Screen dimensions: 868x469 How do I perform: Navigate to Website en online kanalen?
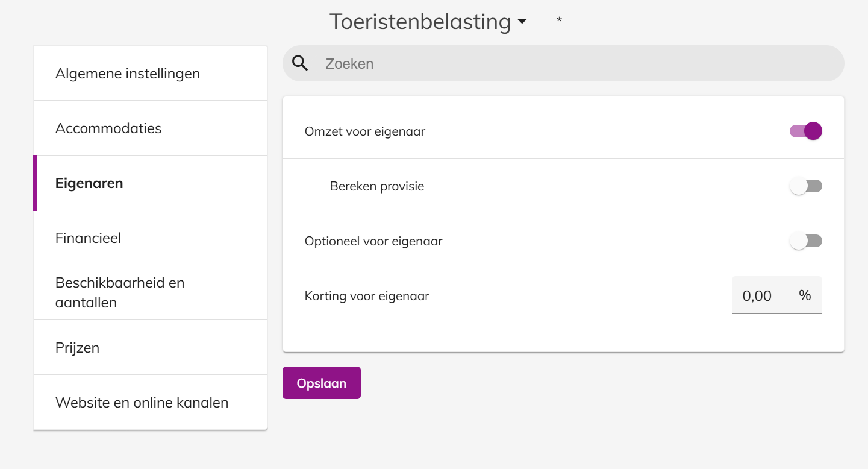click(142, 403)
